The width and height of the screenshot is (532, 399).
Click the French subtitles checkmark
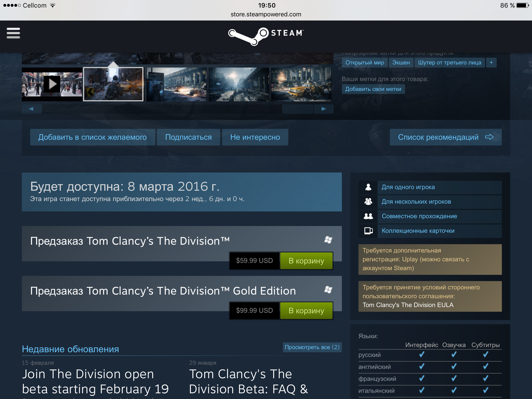(x=486, y=378)
